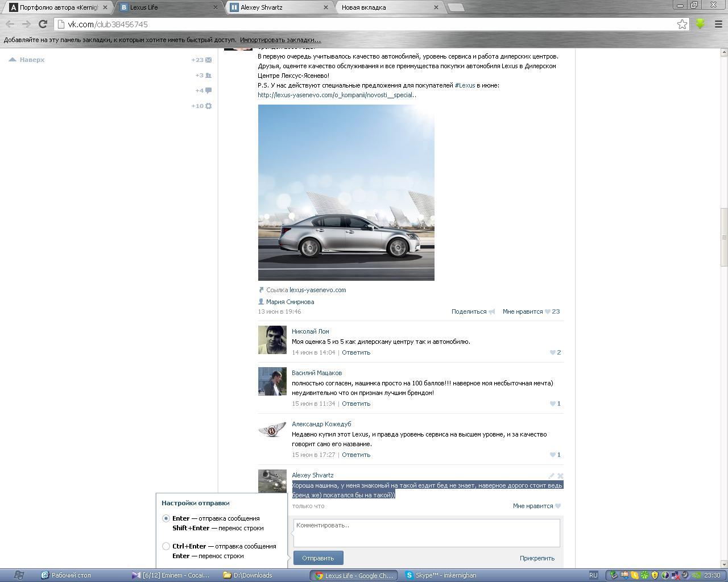Open Николай Лом's profile name
Viewport: 728px width, 582px height.
click(x=311, y=331)
